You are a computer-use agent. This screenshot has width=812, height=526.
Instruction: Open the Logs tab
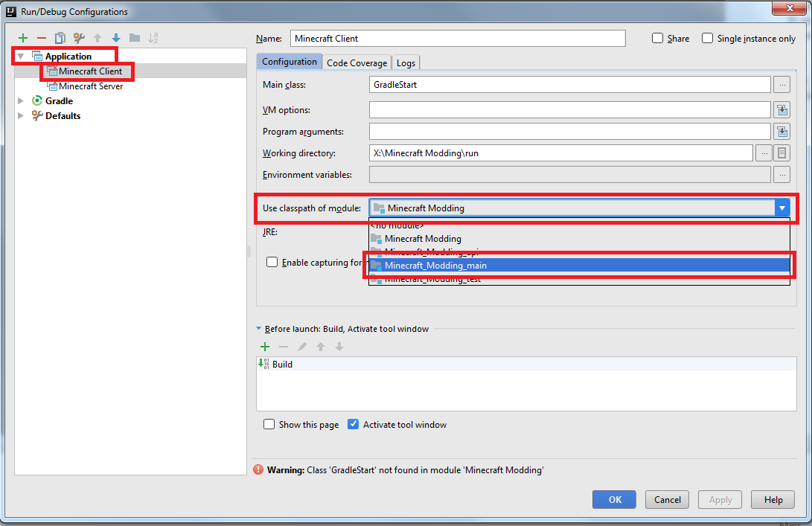coord(406,63)
